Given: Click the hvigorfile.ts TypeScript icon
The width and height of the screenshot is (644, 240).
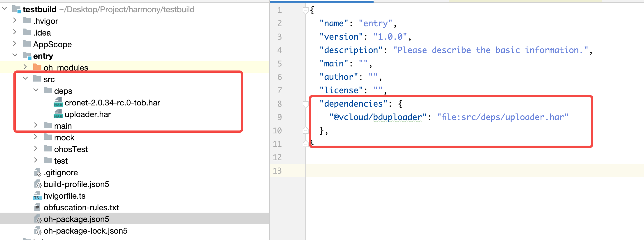Looking at the screenshot, I should pyautogui.click(x=37, y=195).
